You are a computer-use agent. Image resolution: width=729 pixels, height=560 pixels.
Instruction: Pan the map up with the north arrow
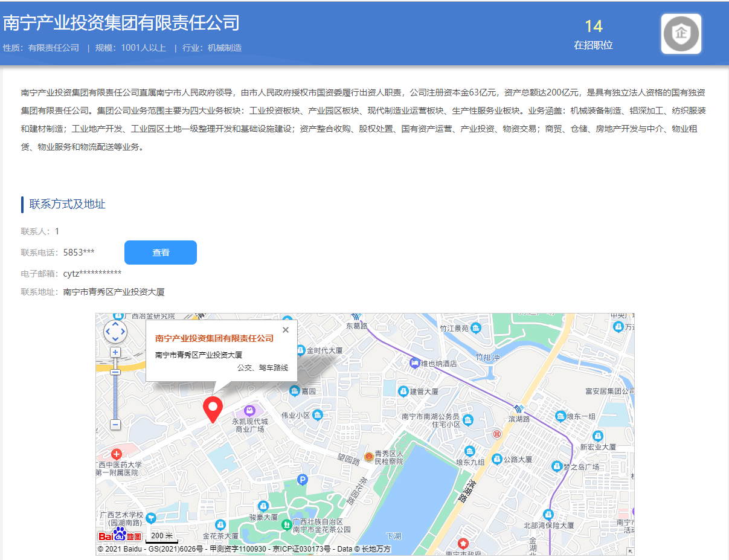click(x=115, y=324)
